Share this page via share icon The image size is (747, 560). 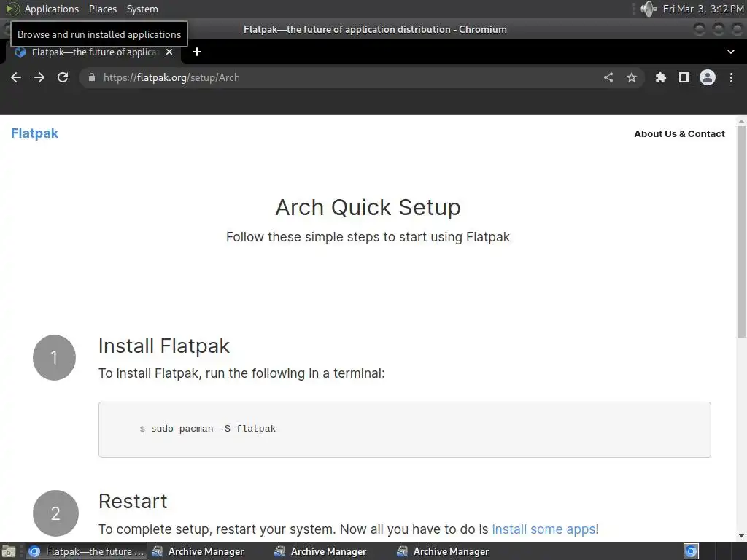(x=608, y=77)
